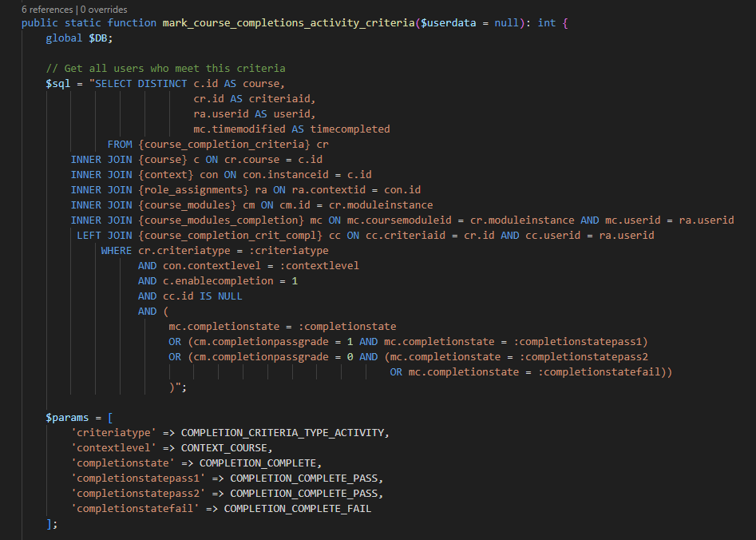The image size is (756, 540).
Task: Click the ':completionstatepass1' placeholder
Action: pyautogui.click(x=578, y=342)
